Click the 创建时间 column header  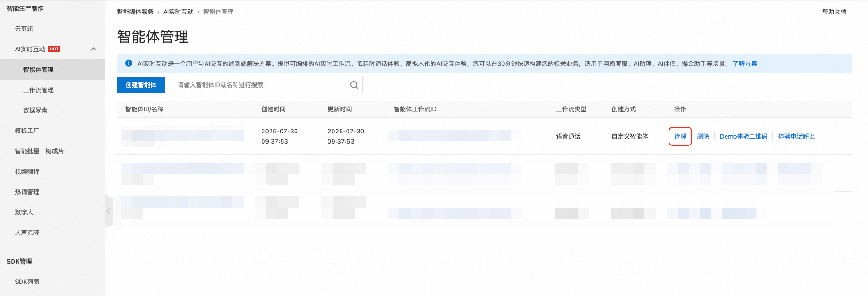pyautogui.click(x=273, y=109)
